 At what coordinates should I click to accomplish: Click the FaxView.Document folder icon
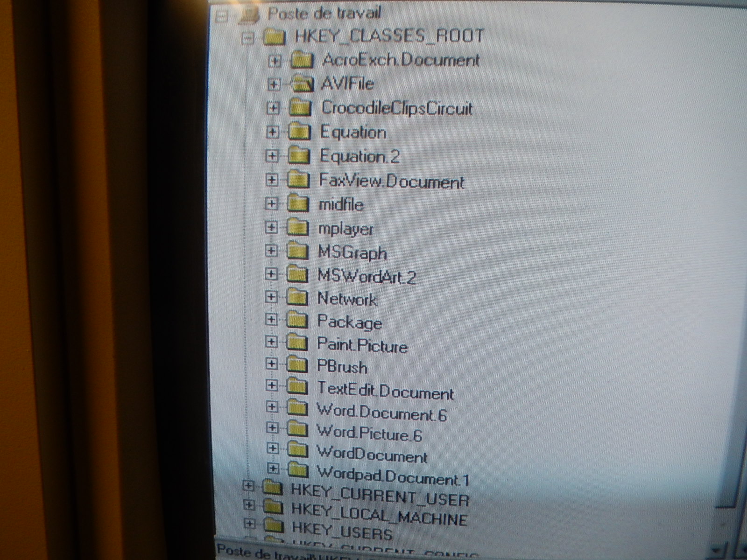(298, 180)
